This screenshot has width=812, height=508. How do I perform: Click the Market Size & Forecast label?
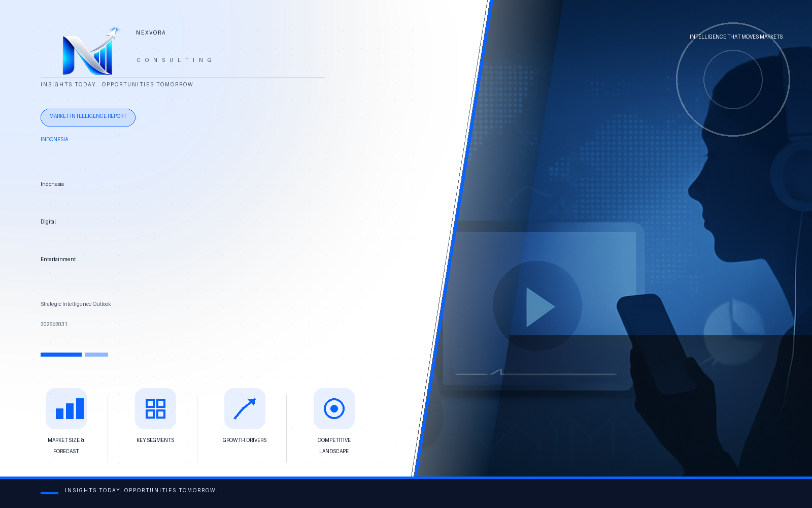pos(66,446)
